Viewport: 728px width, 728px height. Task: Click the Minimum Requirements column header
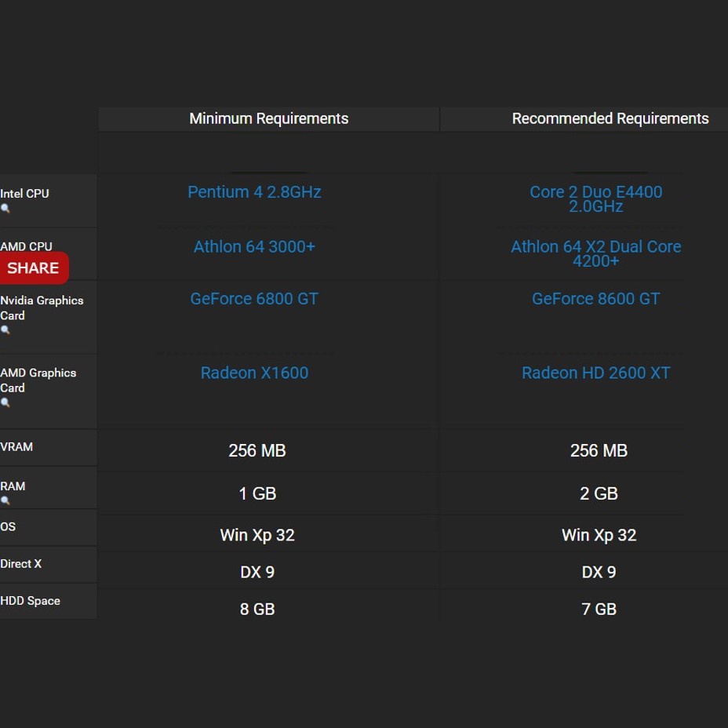269,119
